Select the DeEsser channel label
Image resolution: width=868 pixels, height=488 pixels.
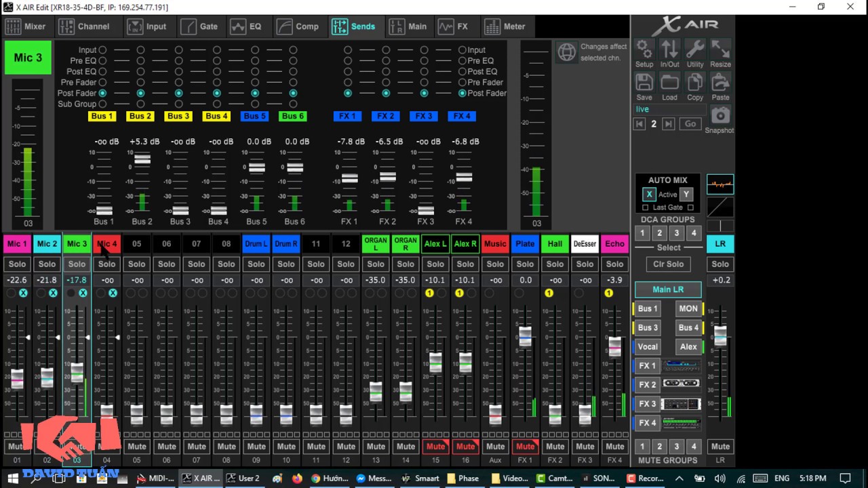pos(585,244)
